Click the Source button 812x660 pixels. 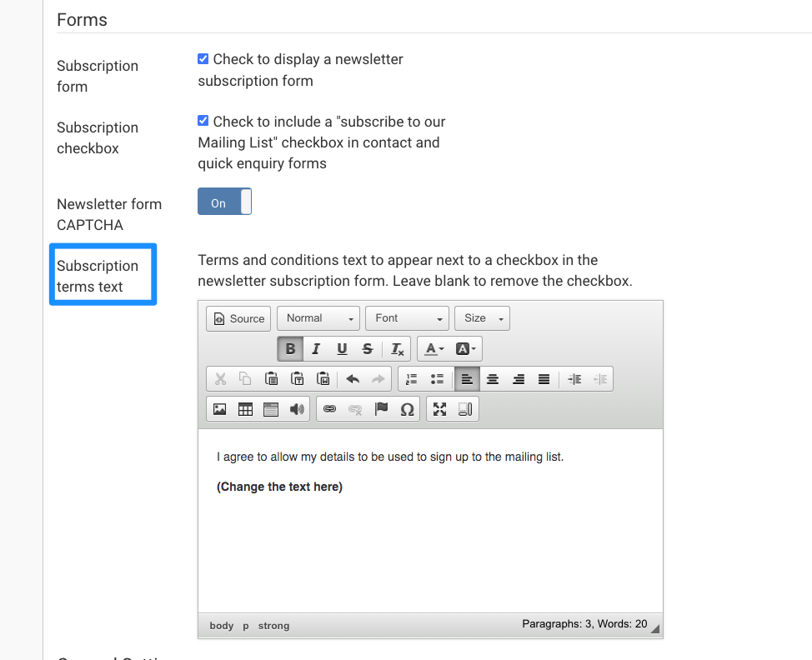238,318
